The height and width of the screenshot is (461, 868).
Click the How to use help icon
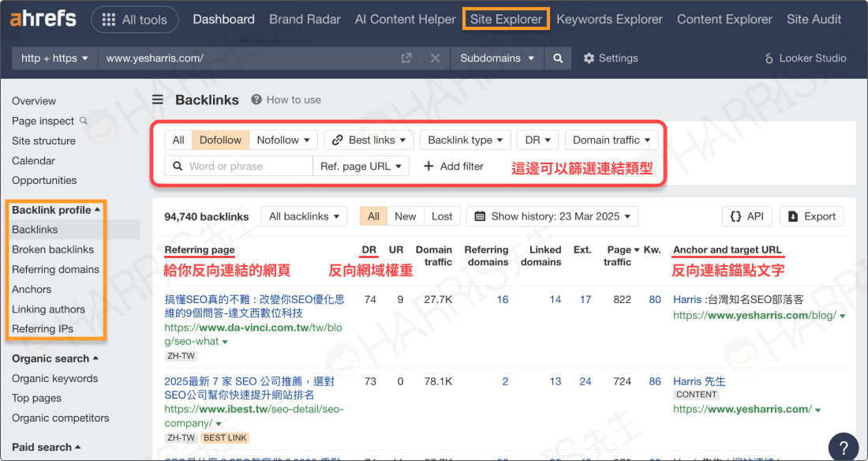pos(256,99)
